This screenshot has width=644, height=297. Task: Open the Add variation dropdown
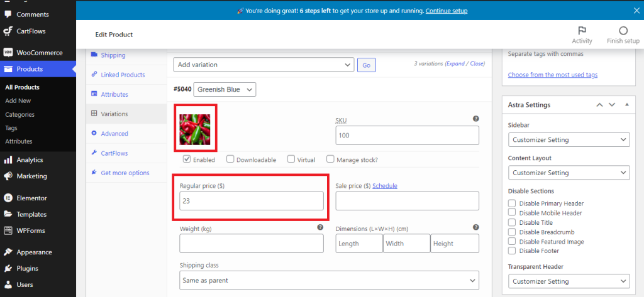click(x=264, y=65)
